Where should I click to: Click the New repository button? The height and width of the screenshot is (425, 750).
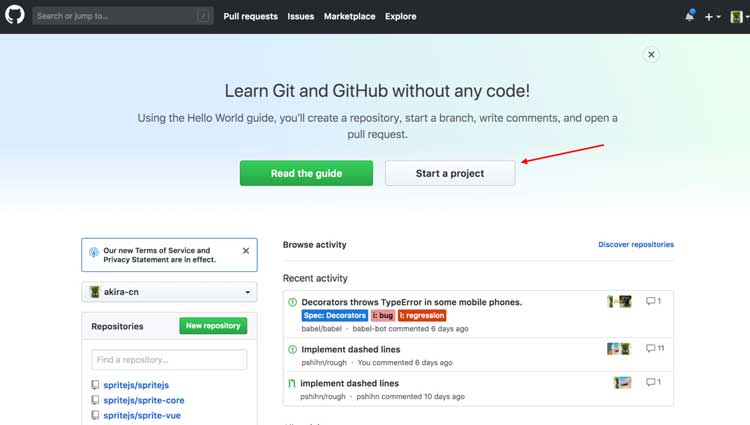coord(213,326)
